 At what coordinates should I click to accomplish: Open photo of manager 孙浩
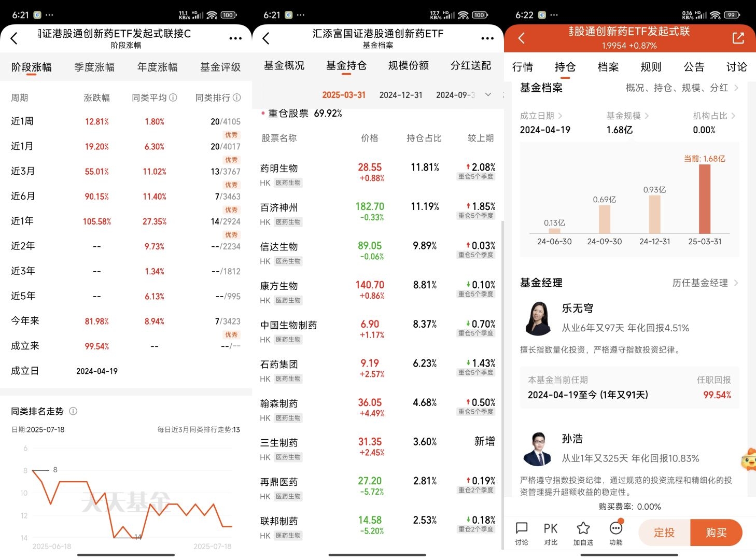click(538, 449)
